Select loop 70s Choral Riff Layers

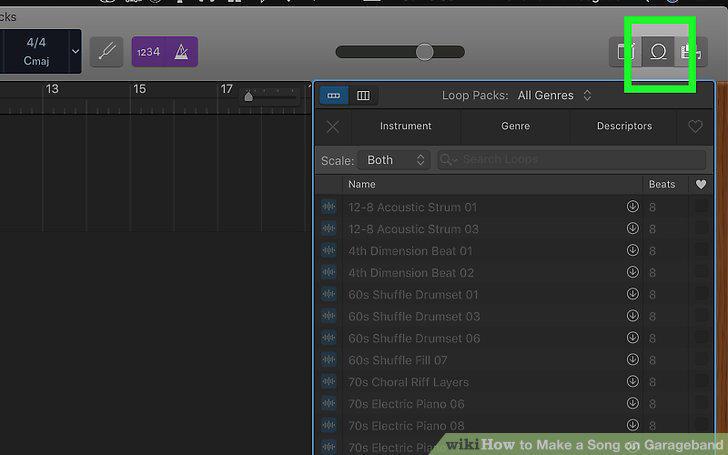click(x=409, y=382)
